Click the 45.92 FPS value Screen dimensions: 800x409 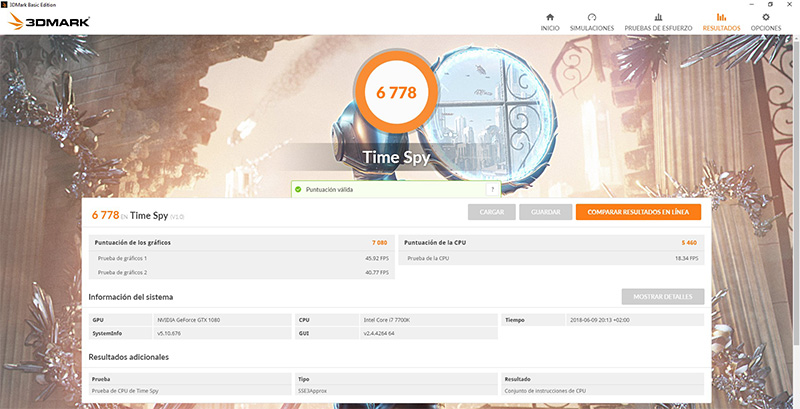pos(377,259)
